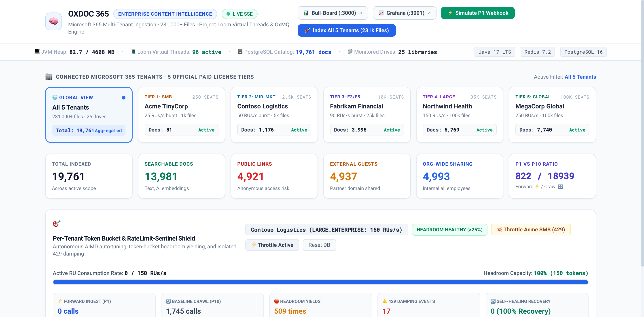Screen dimensions: 644x317
Task: Click the globe icon in Global View card
Action: (x=55, y=97)
